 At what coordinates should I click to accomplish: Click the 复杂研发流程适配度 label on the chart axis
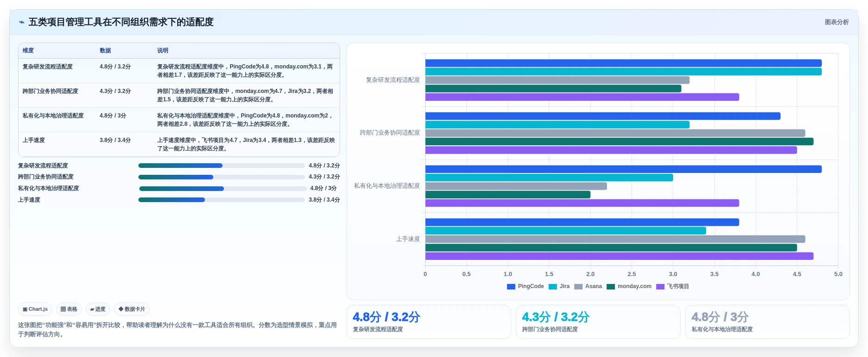(x=393, y=80)
